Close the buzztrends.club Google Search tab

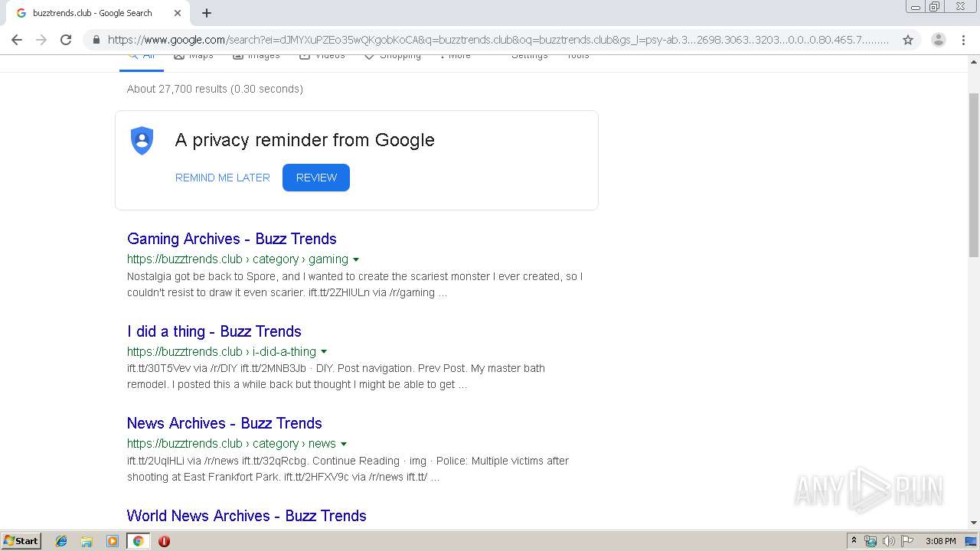178,13
